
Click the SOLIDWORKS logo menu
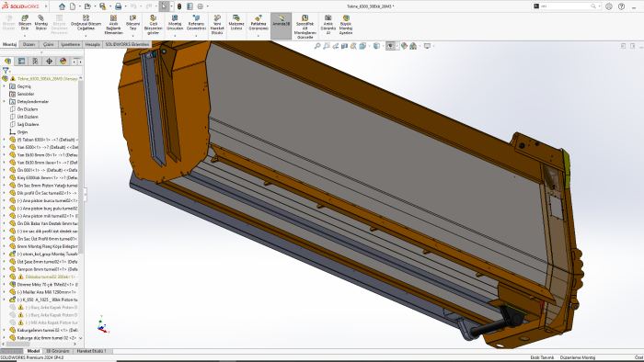coord(20,6)
